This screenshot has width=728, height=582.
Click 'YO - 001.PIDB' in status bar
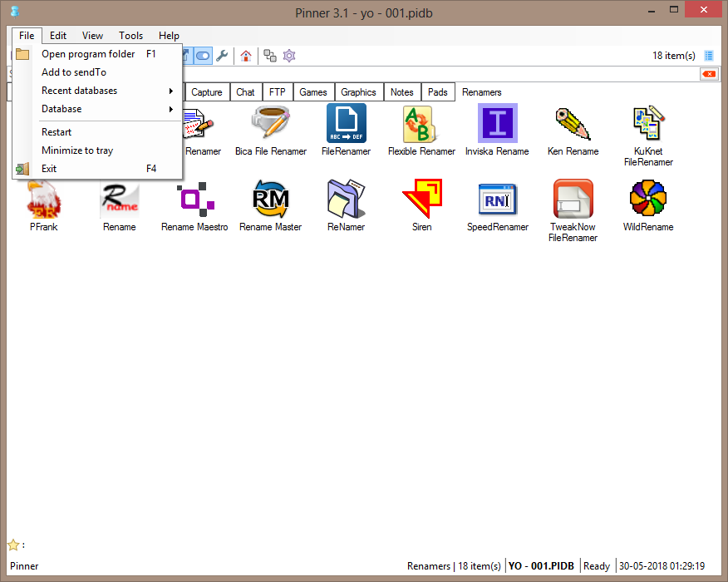click(x=541, y=565)
